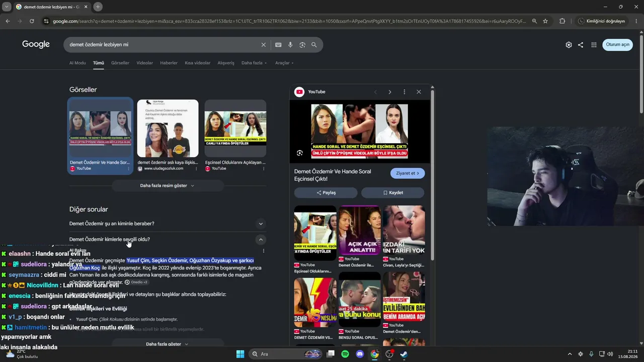Select the Tümü results tab
The width and height of the screenshot is (644, 362).
(x=99, y=63)
